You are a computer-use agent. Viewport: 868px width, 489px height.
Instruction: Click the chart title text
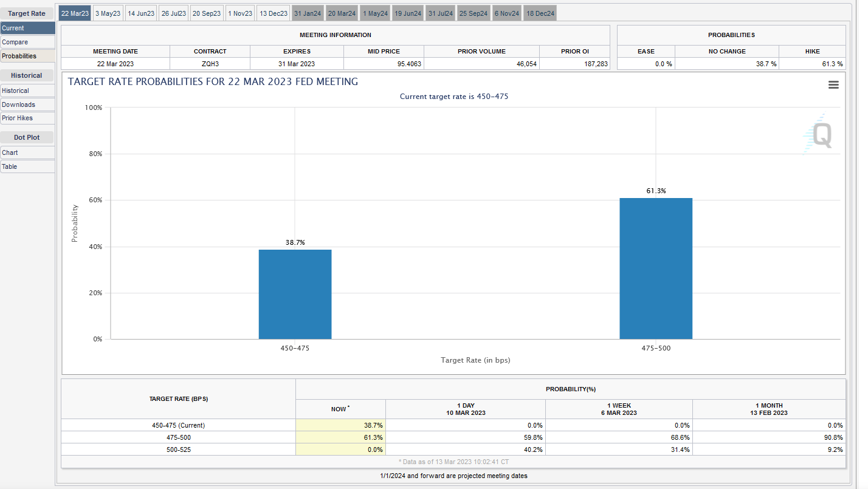point(213,81)
